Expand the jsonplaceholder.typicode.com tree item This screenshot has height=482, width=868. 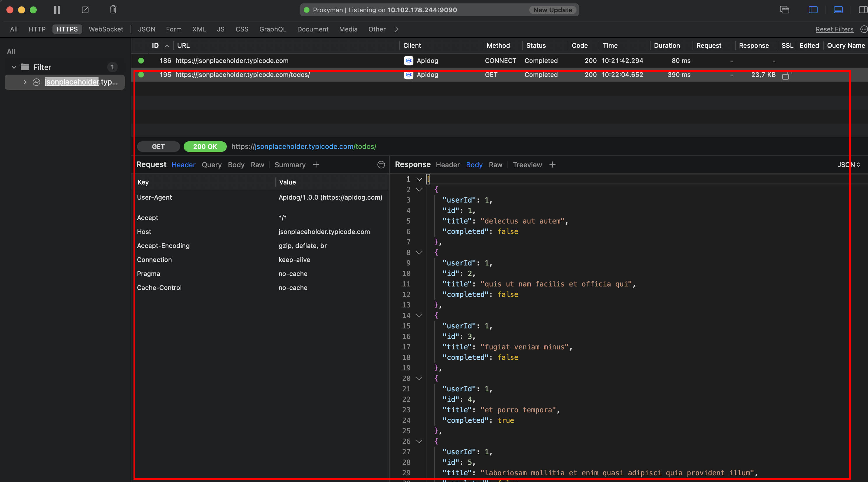click(24, 82)
